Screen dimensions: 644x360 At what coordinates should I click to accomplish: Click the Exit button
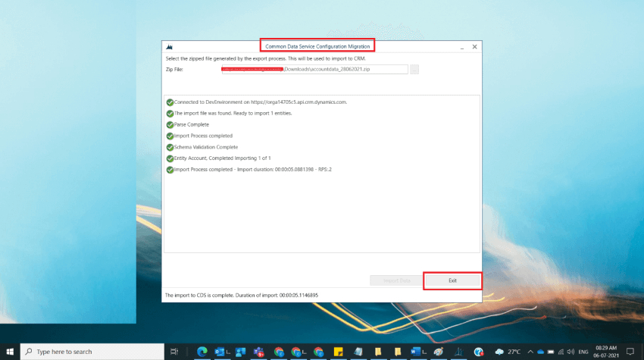452,280
